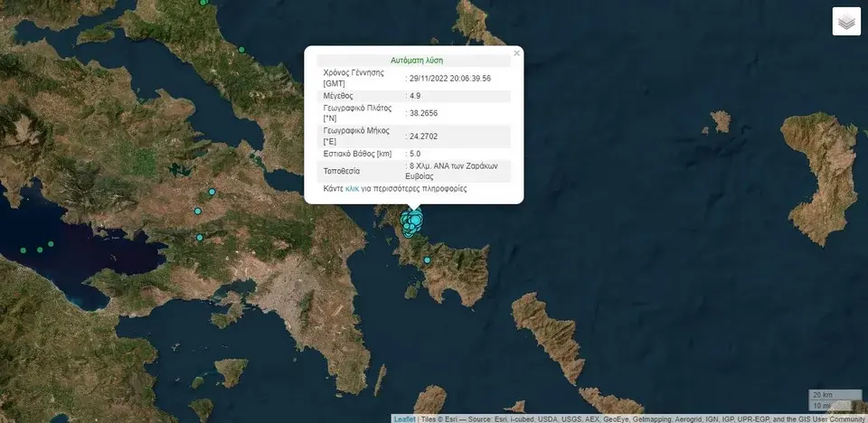Open the map layers control

[846, 21]
